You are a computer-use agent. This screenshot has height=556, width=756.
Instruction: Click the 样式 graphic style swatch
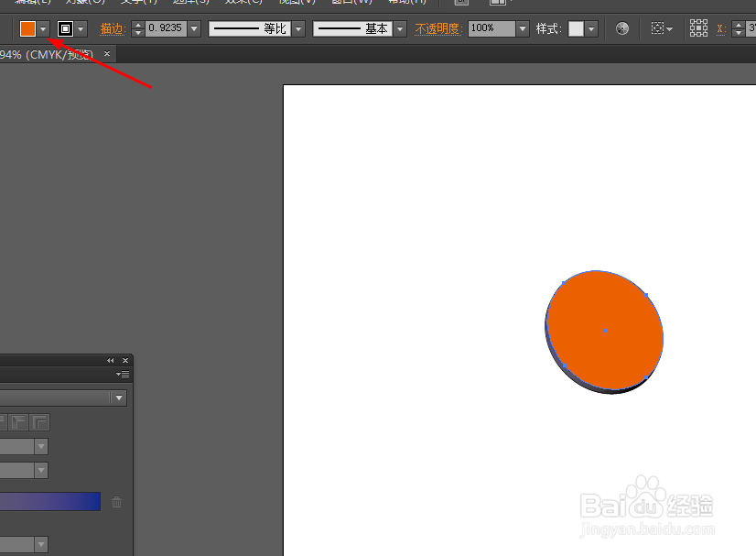tap(576, 29)
